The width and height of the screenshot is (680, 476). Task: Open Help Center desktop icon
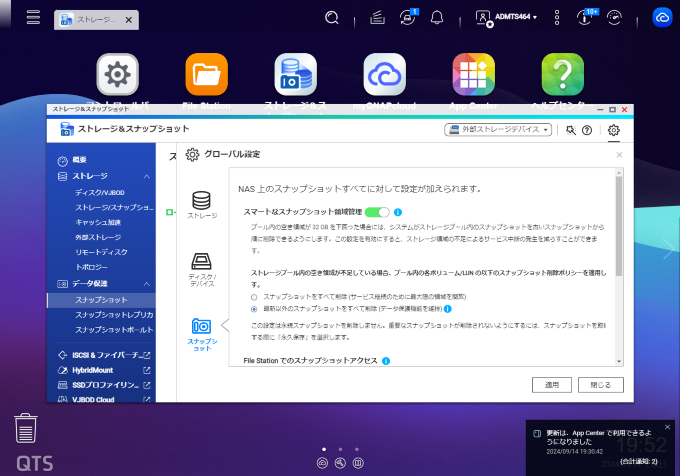562,75
